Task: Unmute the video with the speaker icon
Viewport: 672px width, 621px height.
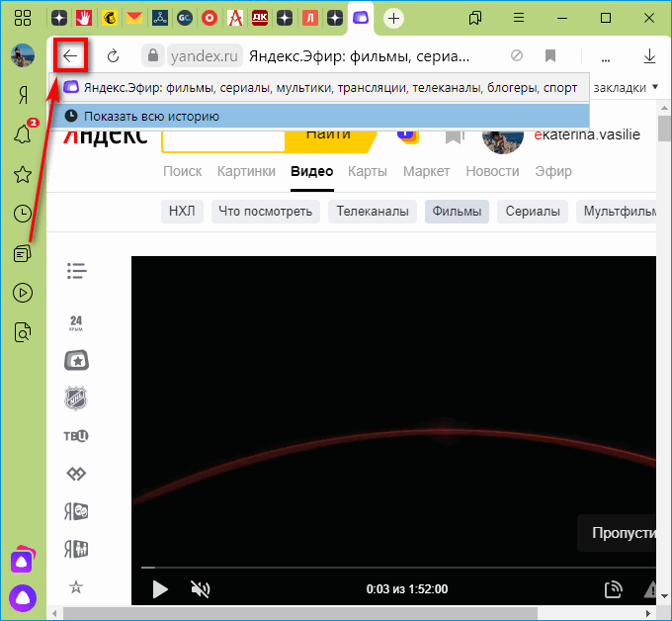Action: [201, 589]
